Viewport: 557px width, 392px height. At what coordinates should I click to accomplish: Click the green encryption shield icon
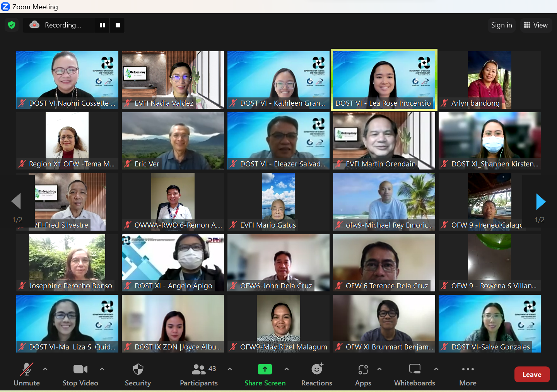12,25
